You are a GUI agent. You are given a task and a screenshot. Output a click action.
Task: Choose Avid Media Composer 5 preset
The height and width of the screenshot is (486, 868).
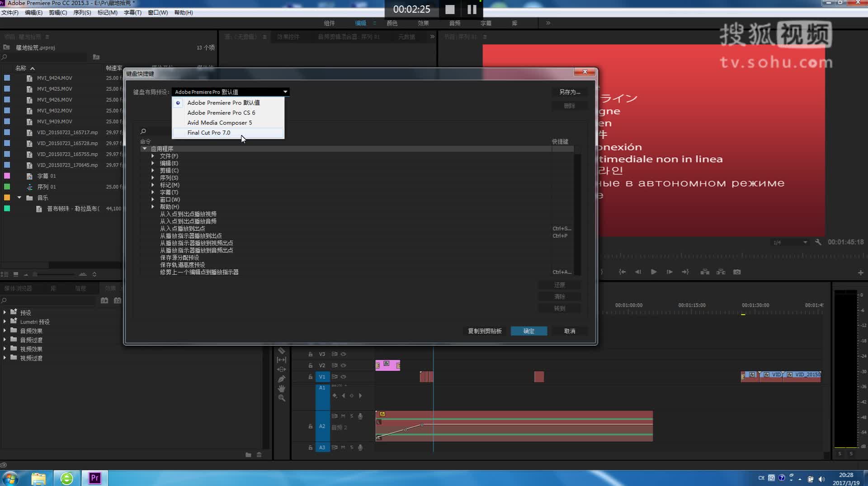[x=228, y=123]
